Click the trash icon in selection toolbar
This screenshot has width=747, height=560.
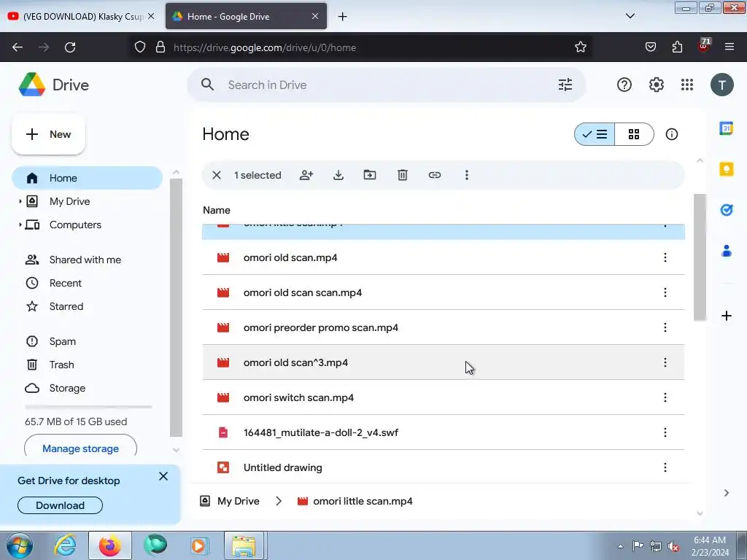403,175
